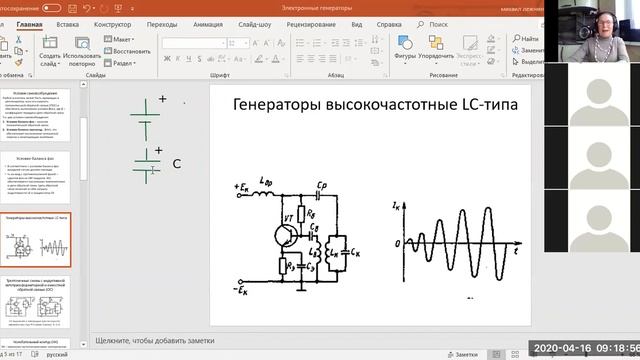Go to the Переходы tab
The width and height of the screenshot is (640, 360).
coord(162,24)
